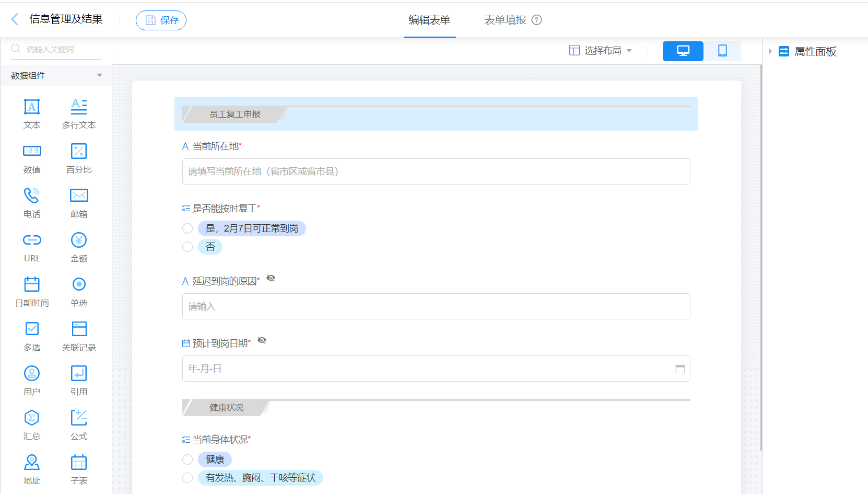Select the 邮箱 email component
This screenshot has width=868, height=494.
[79, 202]
